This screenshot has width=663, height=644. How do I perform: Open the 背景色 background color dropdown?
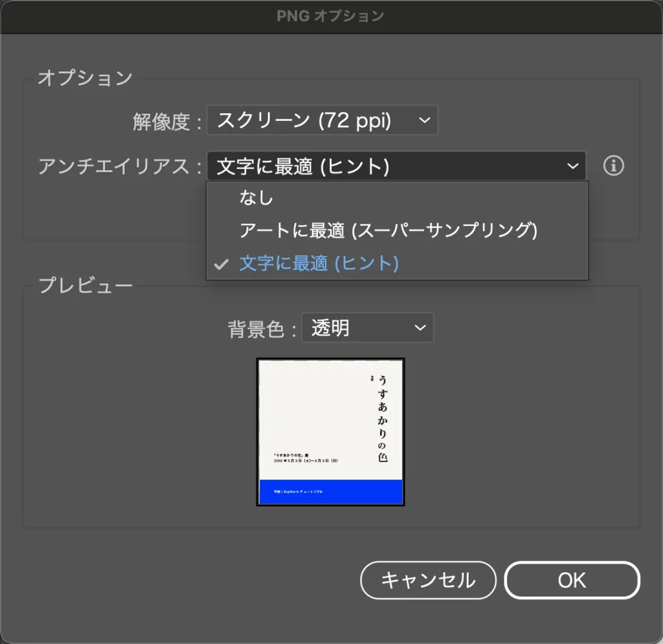368,328
